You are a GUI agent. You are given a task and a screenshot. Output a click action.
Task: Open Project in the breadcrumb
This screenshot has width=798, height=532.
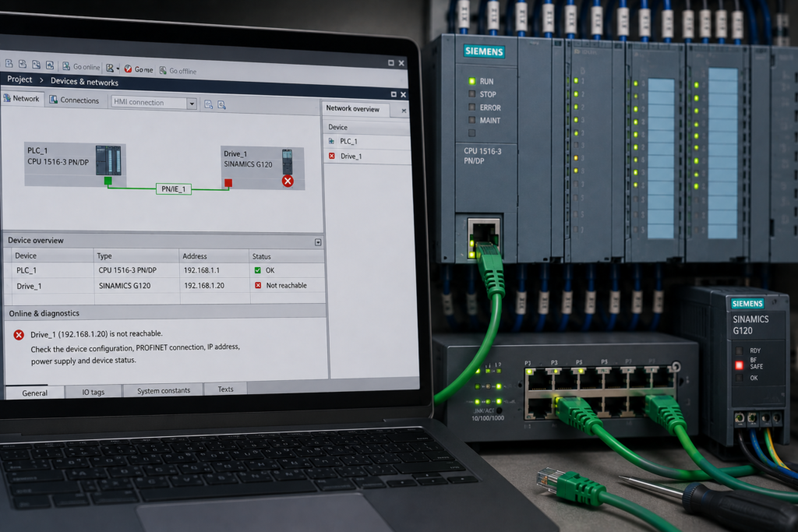pyautogui.click(x=19, y=79)
